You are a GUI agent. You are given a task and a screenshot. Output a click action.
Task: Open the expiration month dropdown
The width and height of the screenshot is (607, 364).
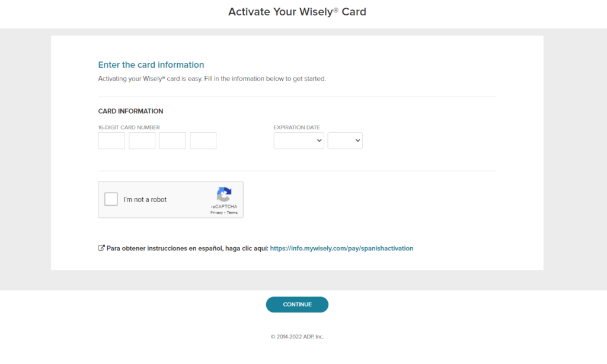(x=299, y=141)
